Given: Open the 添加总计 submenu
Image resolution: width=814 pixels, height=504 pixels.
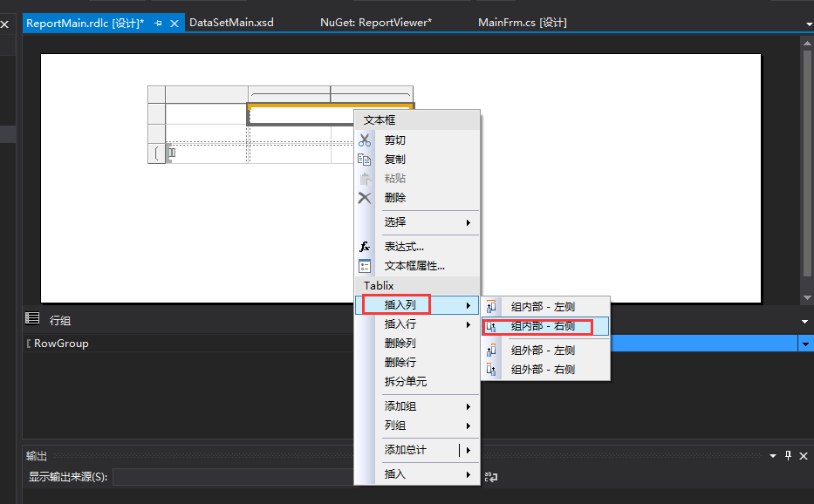Looking at the screenshot, I should [x=417, y=450].
